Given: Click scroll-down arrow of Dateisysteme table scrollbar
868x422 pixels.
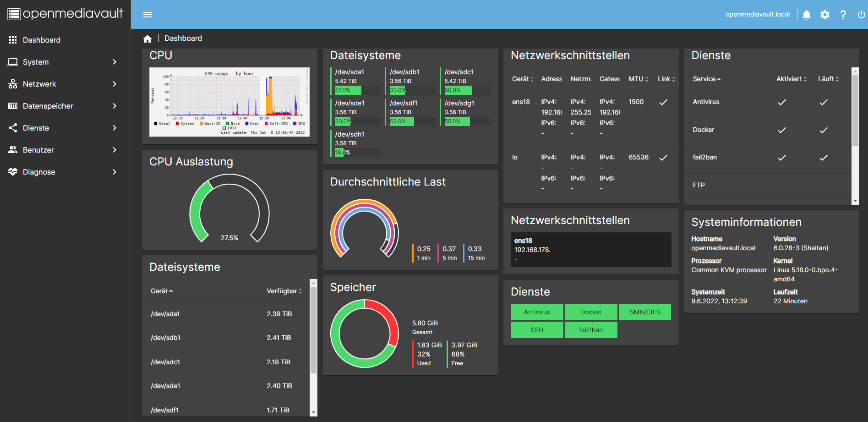Looking at the screenshot, I should 314,412.
